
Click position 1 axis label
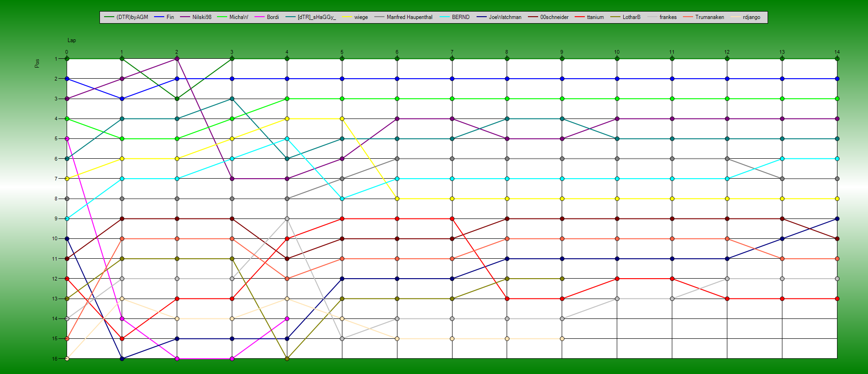[56, 59]
